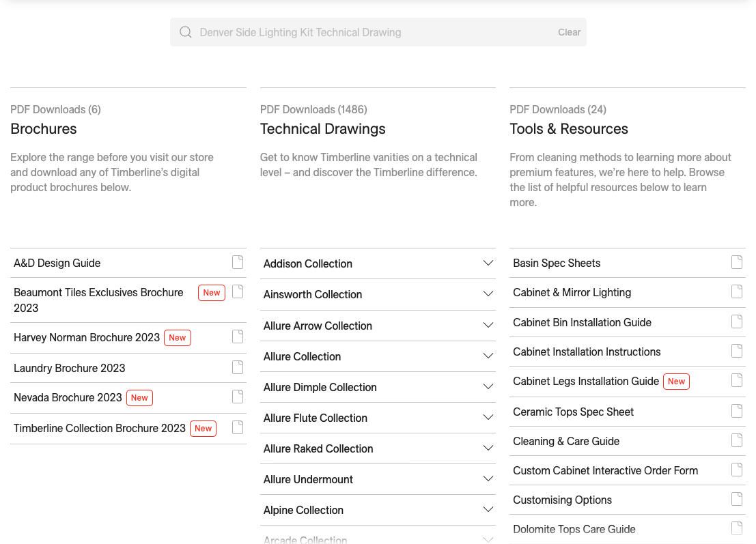This screenshot has width=756, height=544.
Task: Click 'PDF Downloads (6)' label
Action: point(55,109)
